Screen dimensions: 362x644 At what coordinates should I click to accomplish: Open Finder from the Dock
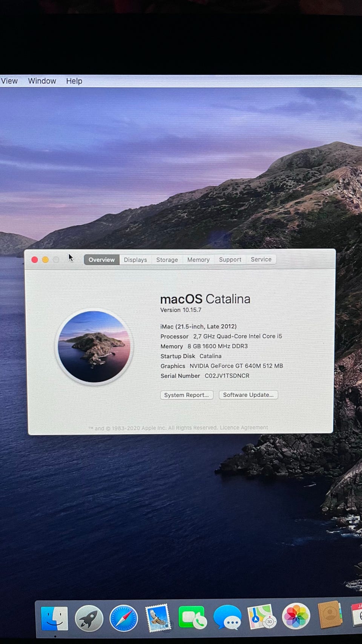54,618
